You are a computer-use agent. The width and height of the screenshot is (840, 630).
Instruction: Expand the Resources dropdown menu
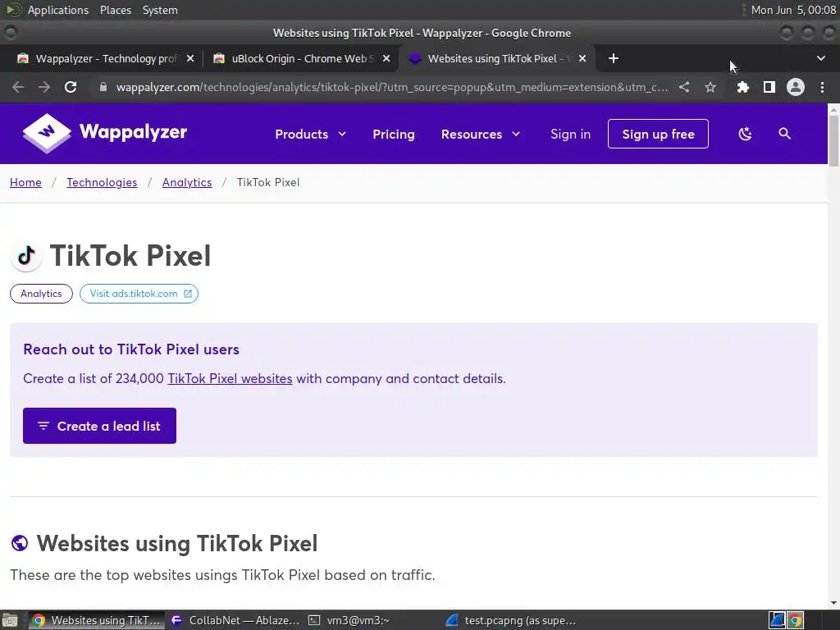pyautogui.click(x=481, y=134)
